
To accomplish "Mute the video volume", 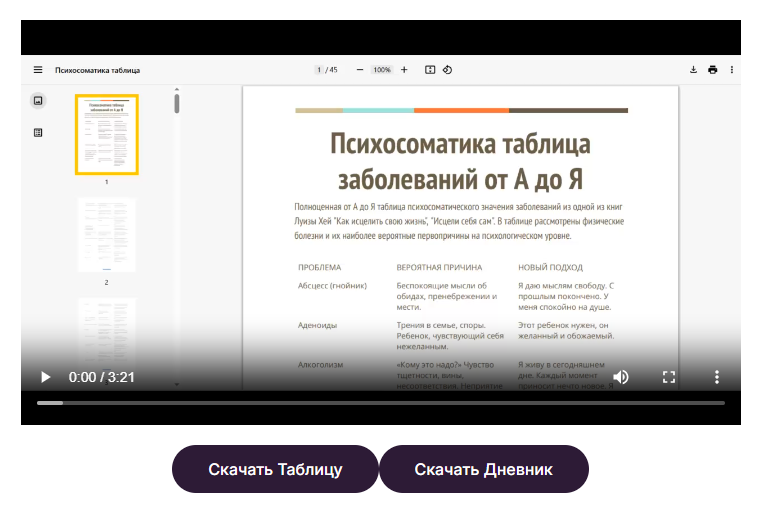I will point(621,377).
